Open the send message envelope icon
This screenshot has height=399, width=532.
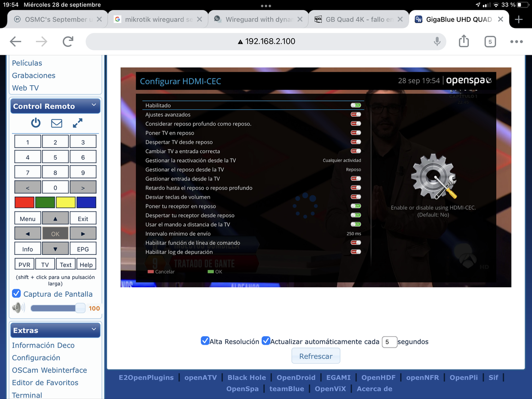[x=57, y=123]
